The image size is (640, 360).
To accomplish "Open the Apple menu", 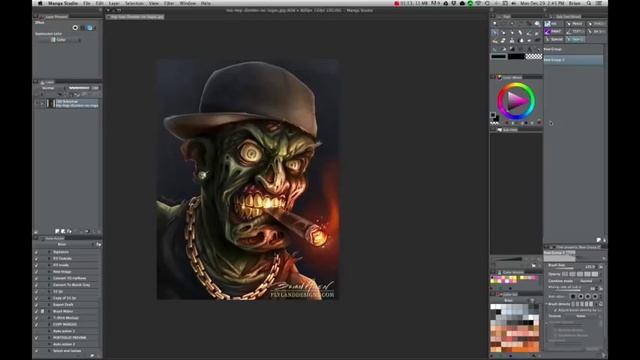I will click(40, 3).
